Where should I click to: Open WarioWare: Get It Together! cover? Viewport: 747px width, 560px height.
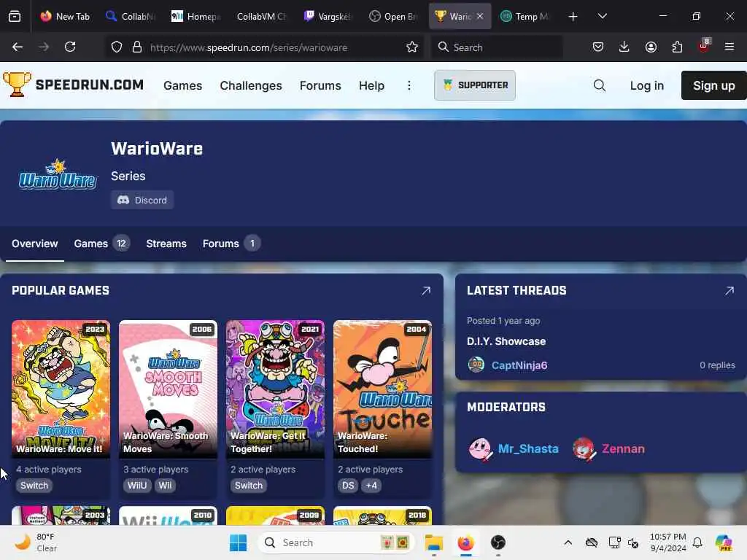[x=275, y=389]
